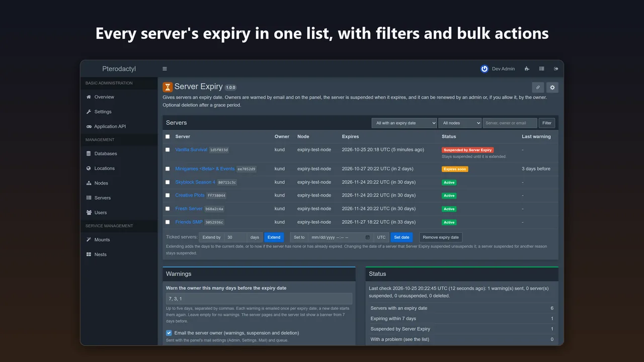
Task: Open the Vanilla Survival server link
Action: pyautogui.click(x=191, y=150)
